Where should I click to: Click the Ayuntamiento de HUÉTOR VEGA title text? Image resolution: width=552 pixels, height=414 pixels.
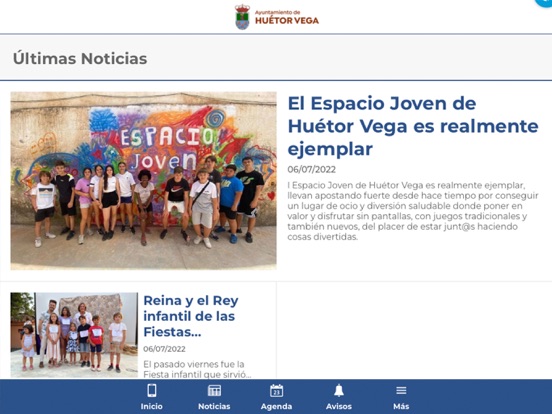(x=287, y=18)
